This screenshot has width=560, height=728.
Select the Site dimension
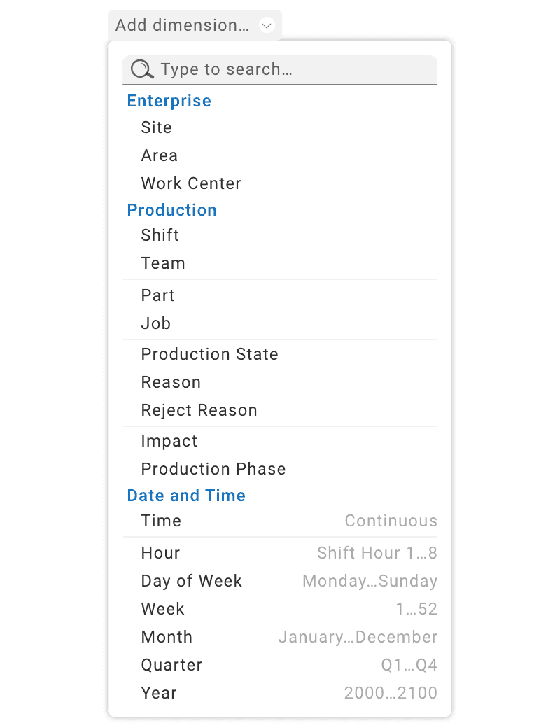pos(156,127)
